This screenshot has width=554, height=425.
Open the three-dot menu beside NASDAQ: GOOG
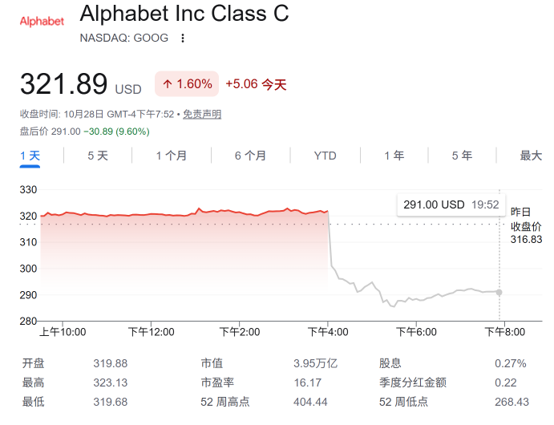183,38
